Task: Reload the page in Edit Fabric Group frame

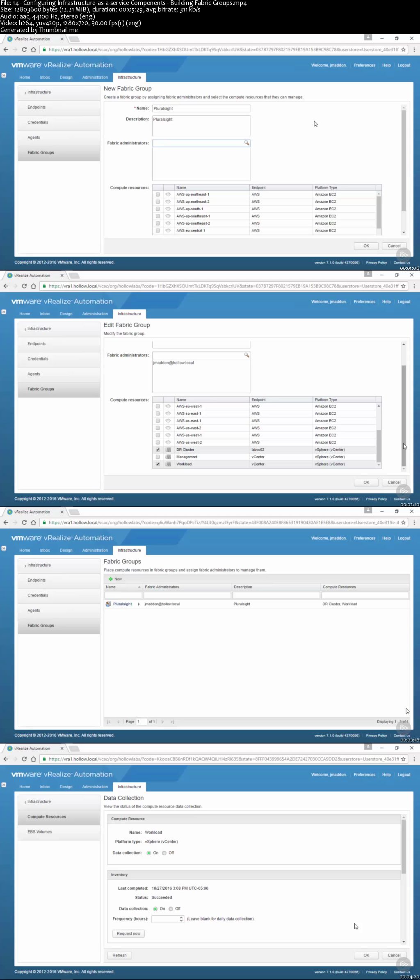Action: [x=24, y=286]
